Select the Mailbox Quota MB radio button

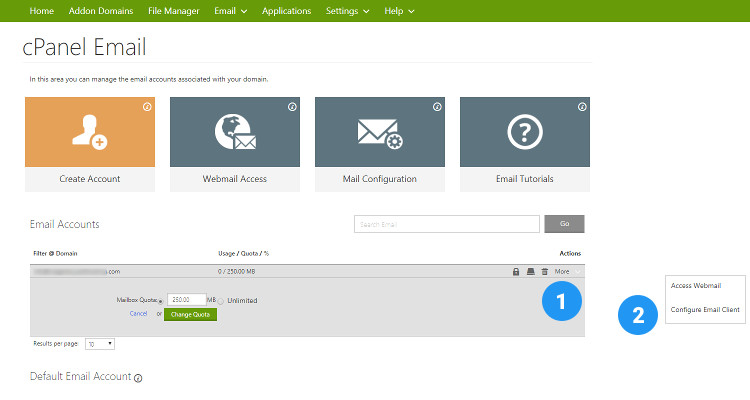[161, 301]
